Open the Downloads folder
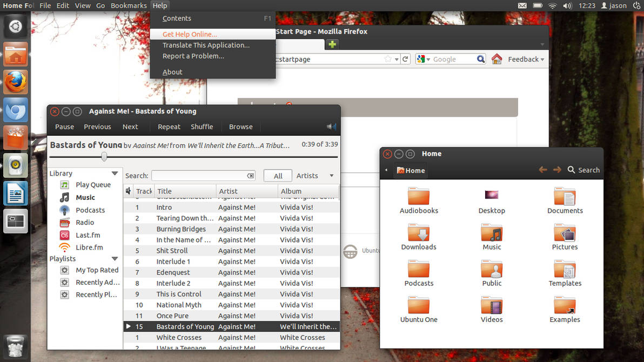The width and height of the screenshot is (644, 362). (419, 237)
